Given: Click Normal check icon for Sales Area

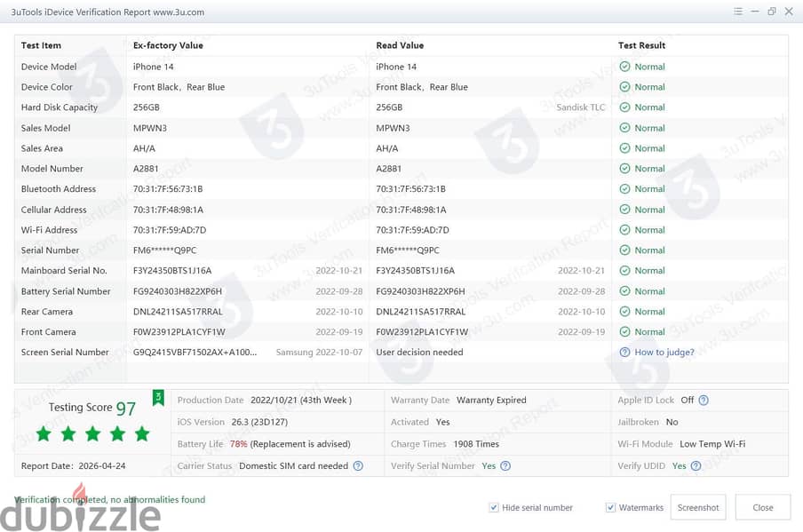Looking at the screenshot, I should point(624,148).
